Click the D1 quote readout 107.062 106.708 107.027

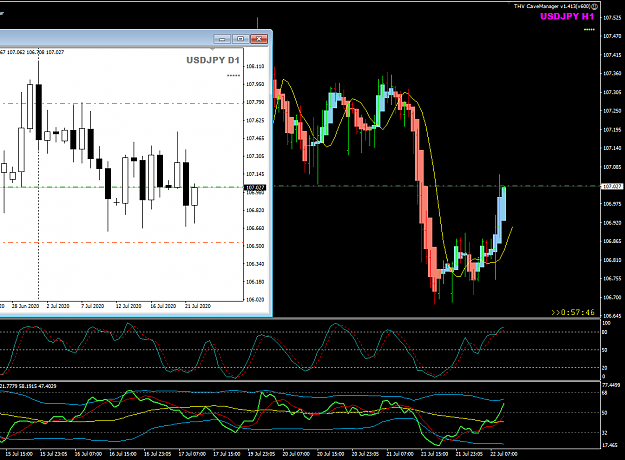(35, 52)
